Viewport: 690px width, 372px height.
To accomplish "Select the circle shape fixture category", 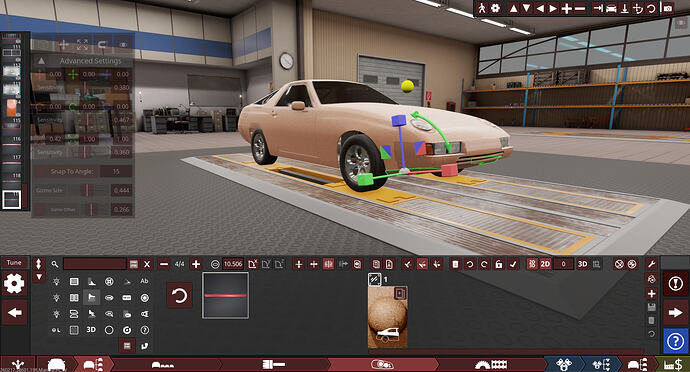I will coord(109,330).
